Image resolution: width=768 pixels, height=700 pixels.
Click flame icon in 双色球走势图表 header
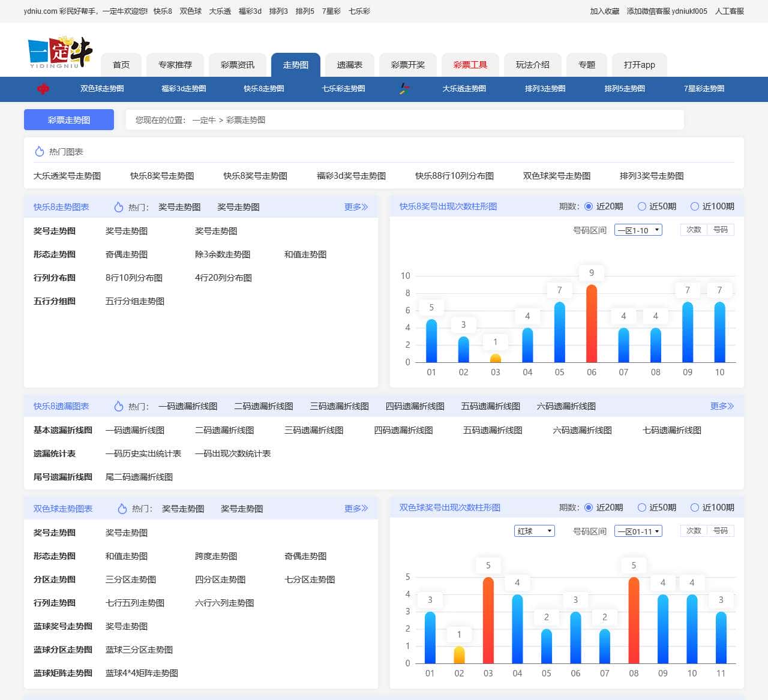coord(122,509)
